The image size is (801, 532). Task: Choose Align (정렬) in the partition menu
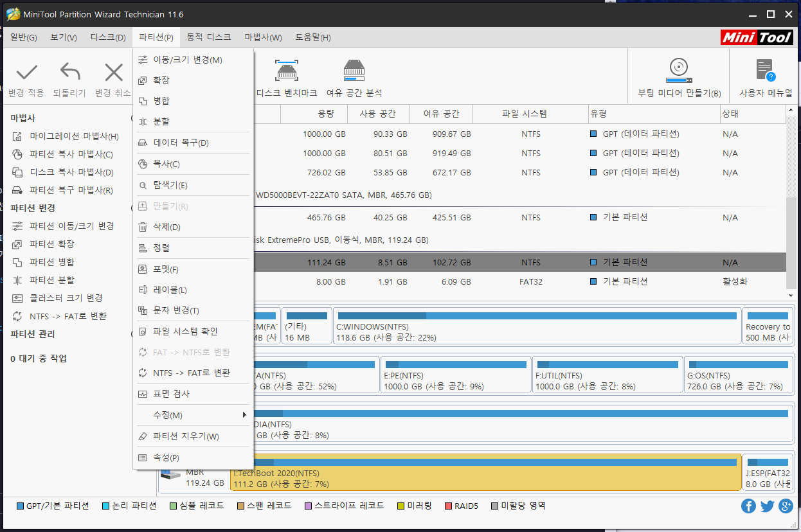tap(194, 248)
